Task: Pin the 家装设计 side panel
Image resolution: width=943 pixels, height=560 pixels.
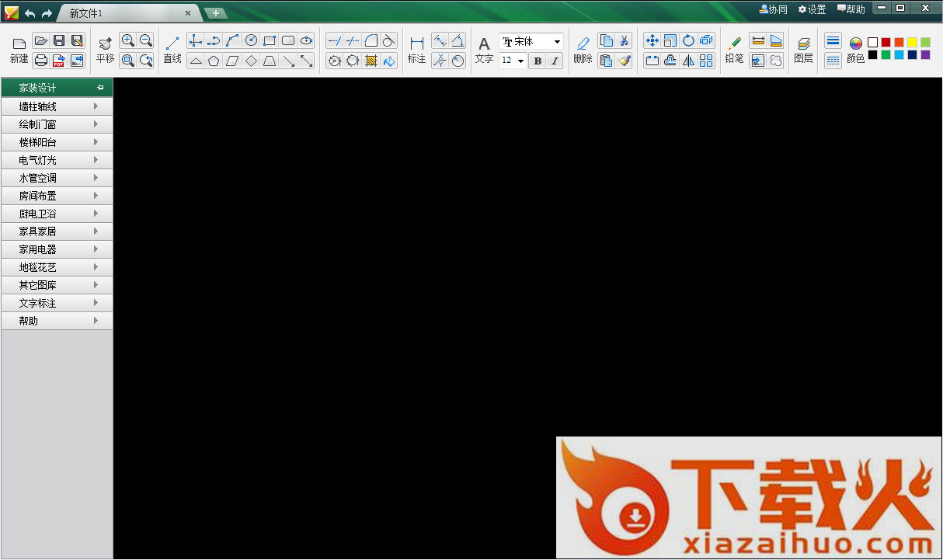Action: point(100,88)
